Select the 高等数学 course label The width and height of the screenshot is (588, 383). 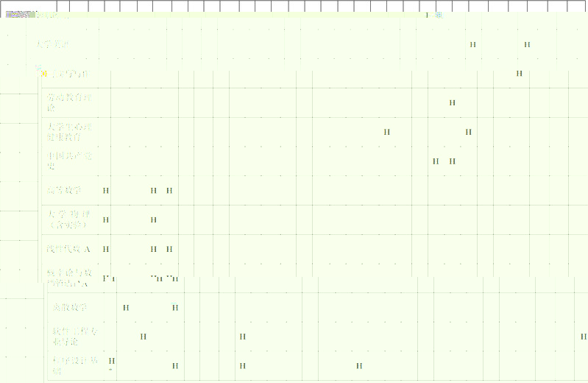click(64, 191)
